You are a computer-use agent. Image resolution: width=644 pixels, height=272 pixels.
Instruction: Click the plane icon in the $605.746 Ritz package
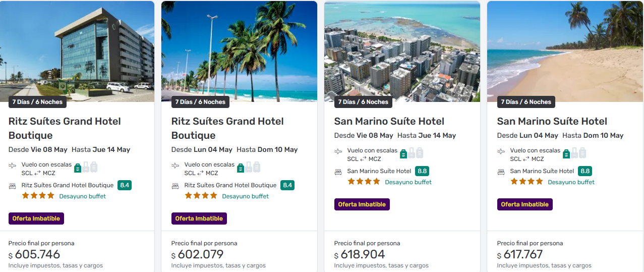pos(13,166)
